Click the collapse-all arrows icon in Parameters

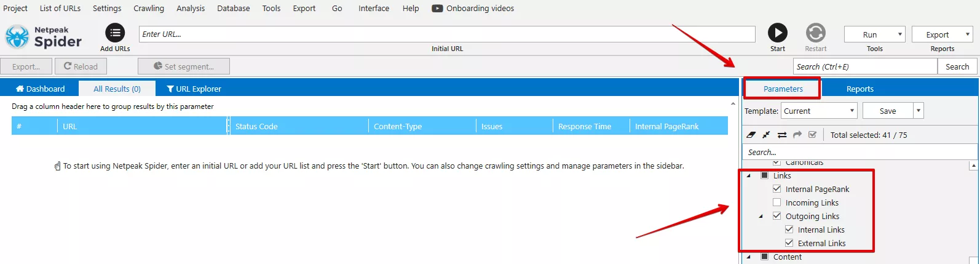click(766, 135)
